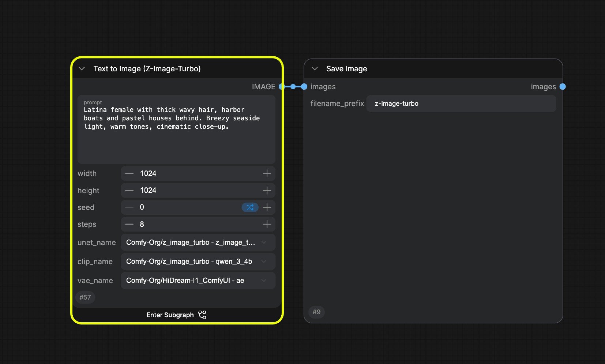Click the height label
The width and height of the screenshot is (605, 364).
pos(89,191)
